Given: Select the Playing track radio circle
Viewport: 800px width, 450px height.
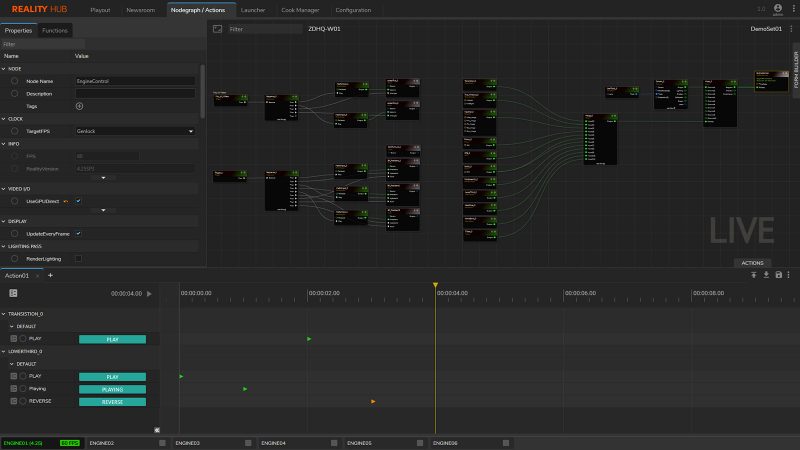Looking at the screenshot, I should (23, 389).
